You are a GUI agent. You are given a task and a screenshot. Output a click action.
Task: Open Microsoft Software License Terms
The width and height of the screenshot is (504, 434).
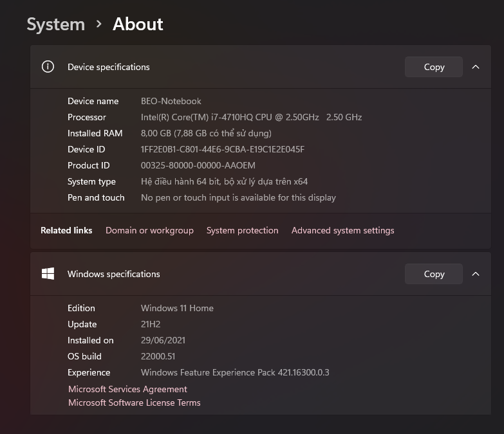point(135,402)
